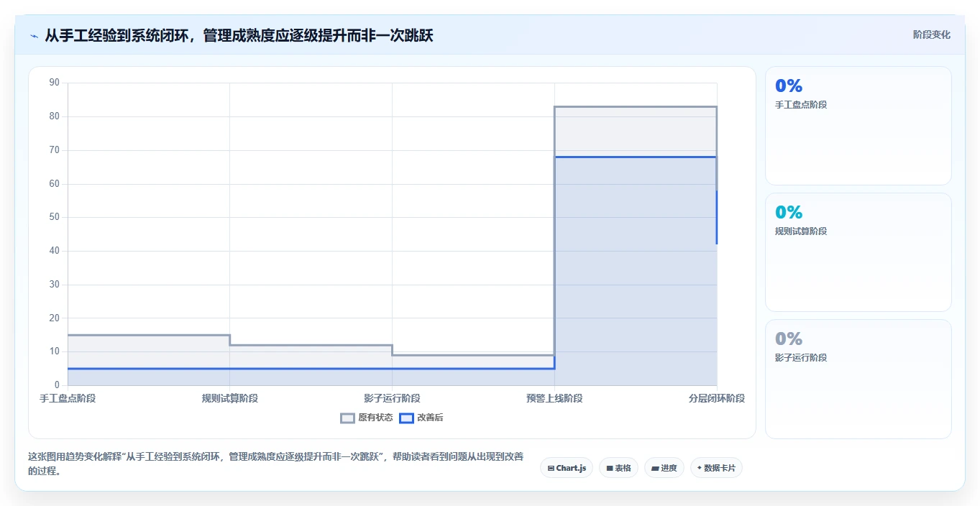Click the 0% value in 手工盘点阶段 card
The image size is (980, 506).
(789, 86)
